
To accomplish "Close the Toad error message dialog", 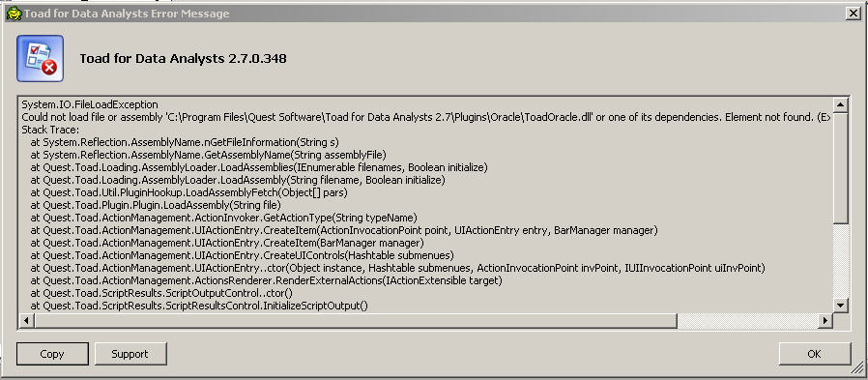I will (x=854, y=14).
